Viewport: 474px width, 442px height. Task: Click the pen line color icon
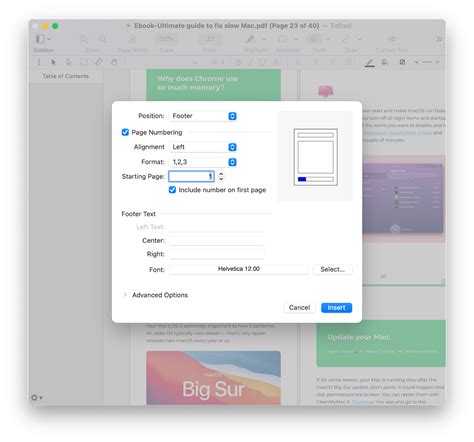tap(370, 62)
